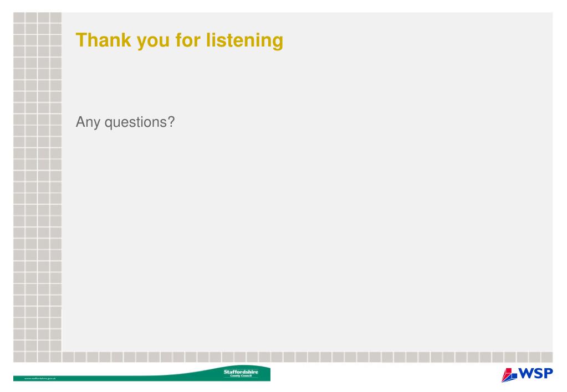
Task: Click the word 'questions?' in the body
Action: coord(140,122)
